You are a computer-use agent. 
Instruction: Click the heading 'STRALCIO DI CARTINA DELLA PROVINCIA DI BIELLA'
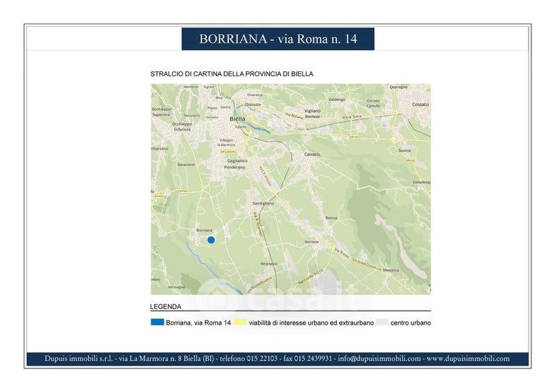pos(232,74)
